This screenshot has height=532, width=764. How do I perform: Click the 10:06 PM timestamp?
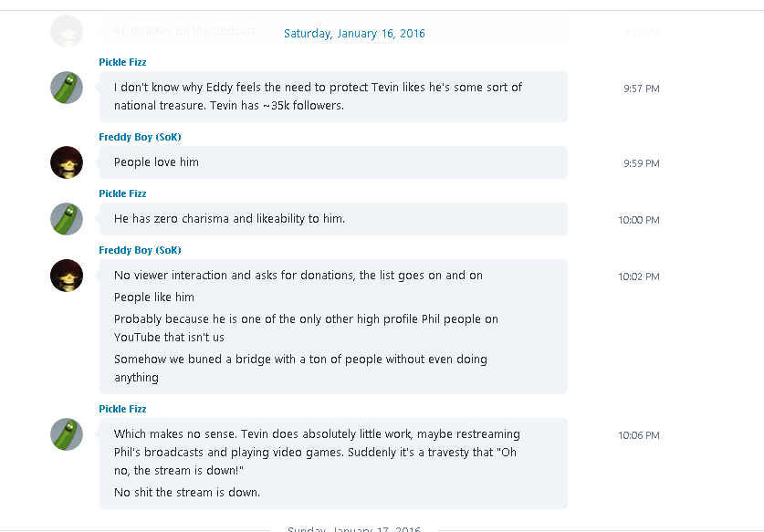pyautogui.click(x=639, y=435)
